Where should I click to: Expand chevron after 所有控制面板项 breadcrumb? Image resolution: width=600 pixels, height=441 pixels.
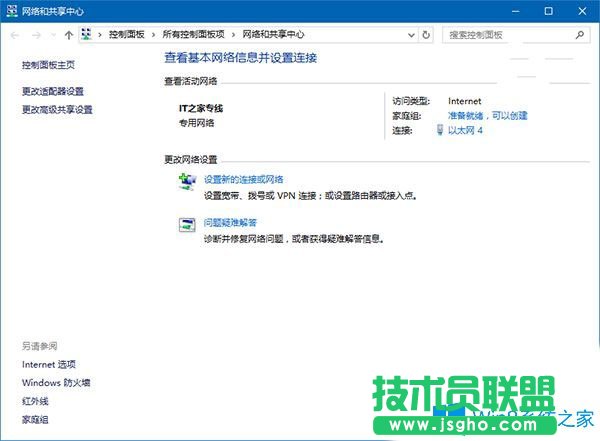(233, 35)
